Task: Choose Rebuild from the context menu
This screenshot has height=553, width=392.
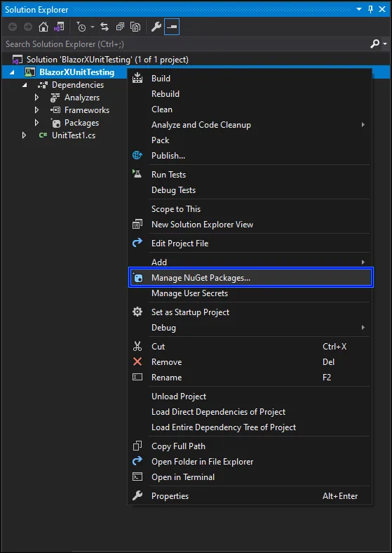Action: (250, 94)
